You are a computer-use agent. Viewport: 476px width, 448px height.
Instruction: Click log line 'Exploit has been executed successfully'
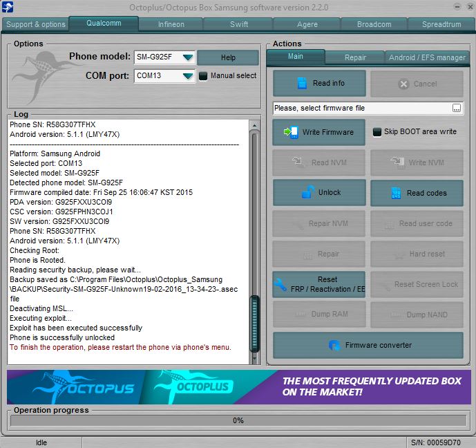pos(76,328)
